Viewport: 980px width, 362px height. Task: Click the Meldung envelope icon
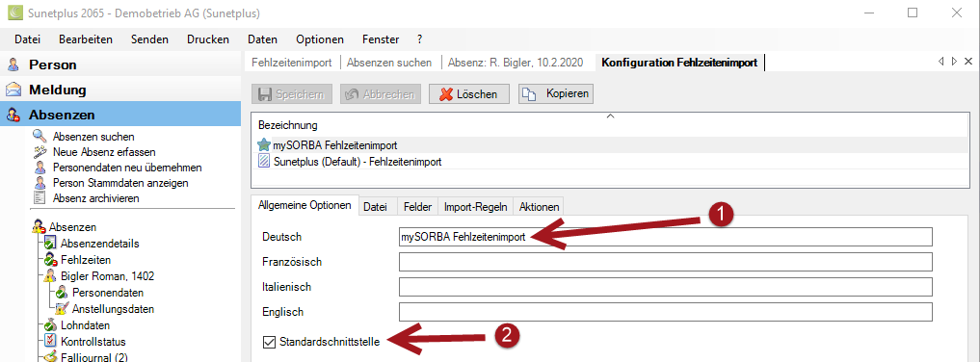coord(13,90)
